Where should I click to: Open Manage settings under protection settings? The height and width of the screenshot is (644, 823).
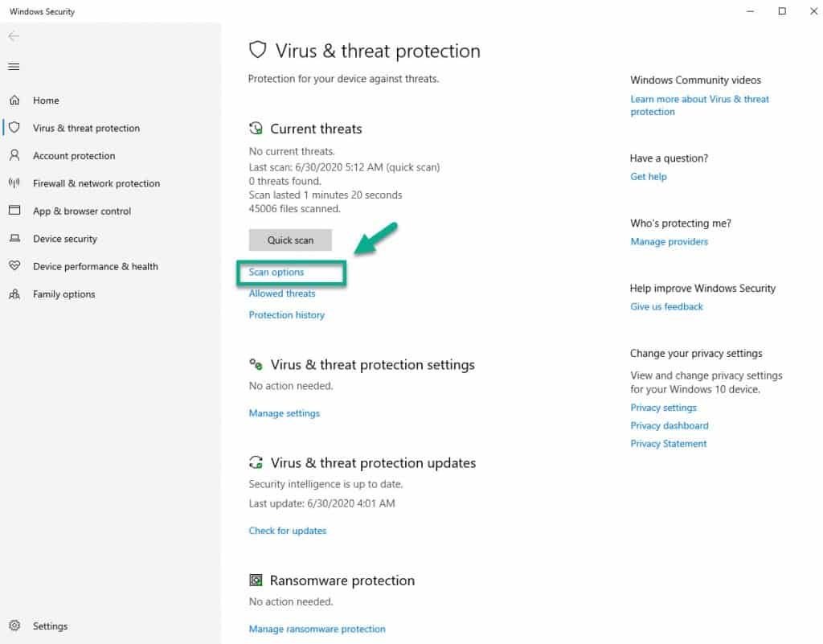pyautogui.click(x=284, y=412)
